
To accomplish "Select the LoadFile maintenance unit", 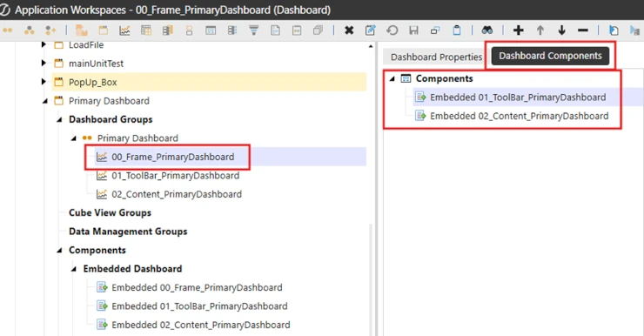I will pyautogui.click(x=86, y=44).
